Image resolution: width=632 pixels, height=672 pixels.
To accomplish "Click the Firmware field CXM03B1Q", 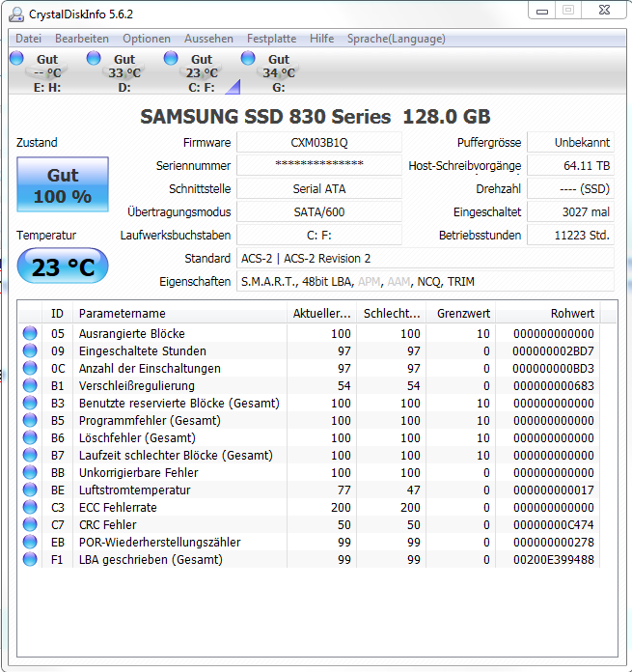I will (319, 142).
